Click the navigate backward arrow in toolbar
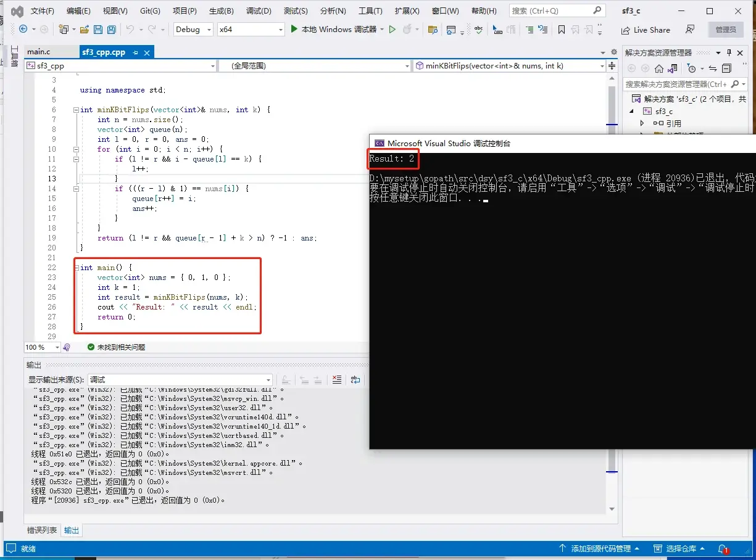The width and height of the screenshot is (756, 560). [23, 29]
